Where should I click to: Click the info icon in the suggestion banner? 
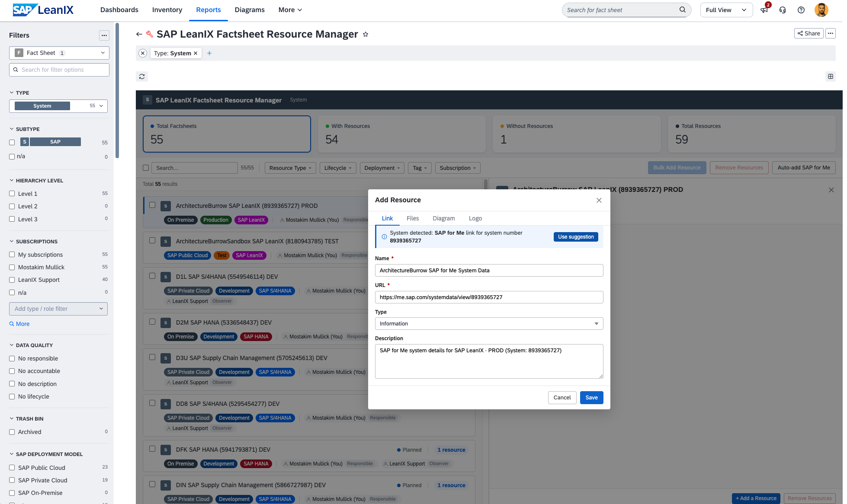click(384, 237)
